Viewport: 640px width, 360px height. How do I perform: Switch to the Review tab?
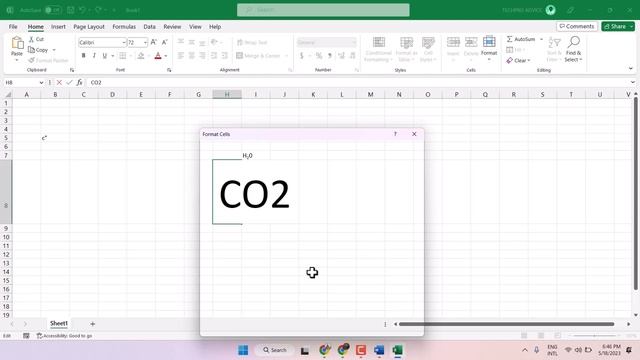[172, 27]
